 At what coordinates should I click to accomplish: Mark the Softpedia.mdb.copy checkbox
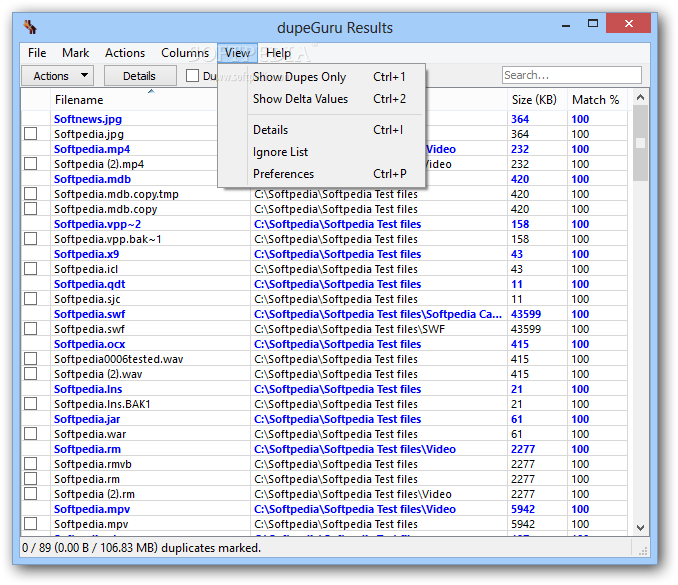[31, 209]
